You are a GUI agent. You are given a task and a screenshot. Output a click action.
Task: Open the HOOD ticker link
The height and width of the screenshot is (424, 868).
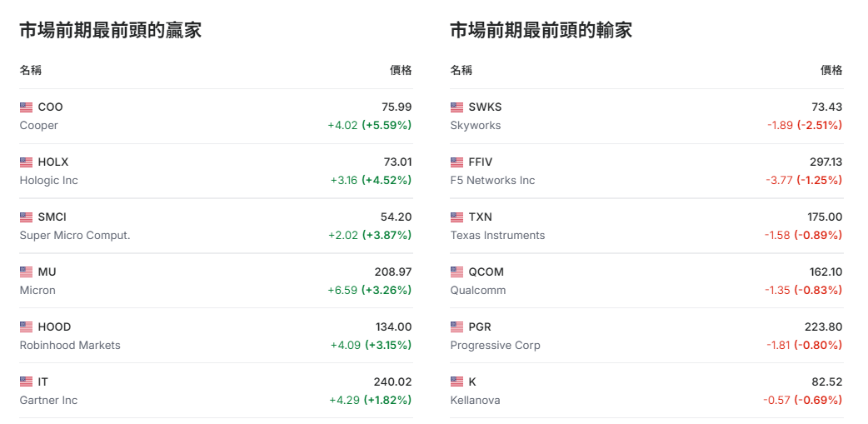[x=54, y=327]
